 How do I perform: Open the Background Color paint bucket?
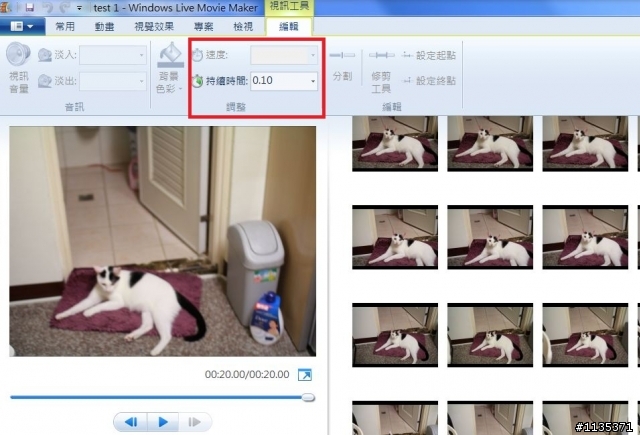click(170, 55)
